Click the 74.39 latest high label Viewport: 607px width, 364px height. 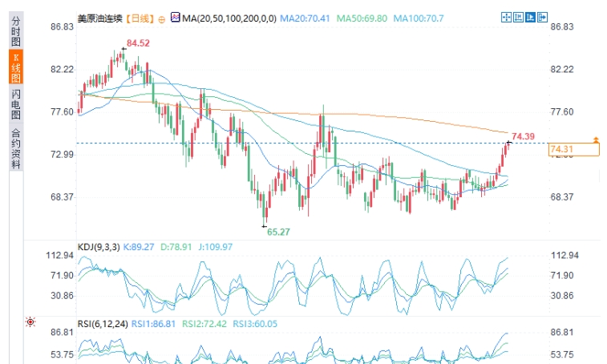tap(523, 136)
